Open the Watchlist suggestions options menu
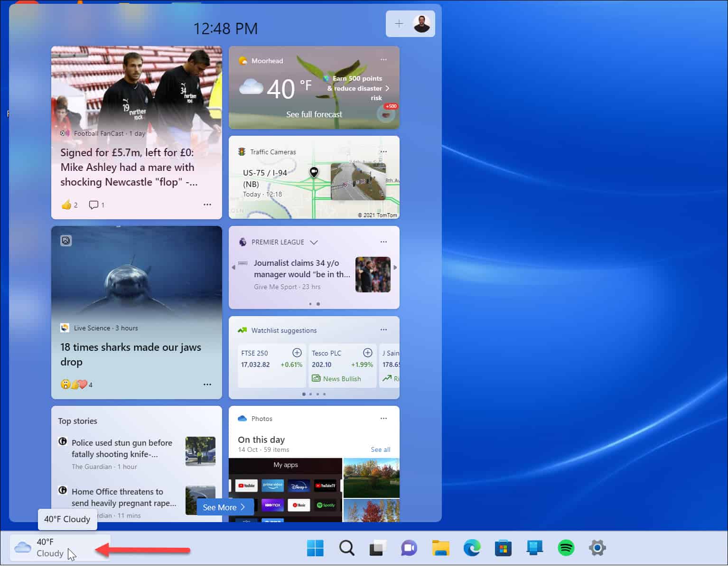Screen dimensions: 728x571 383,329
